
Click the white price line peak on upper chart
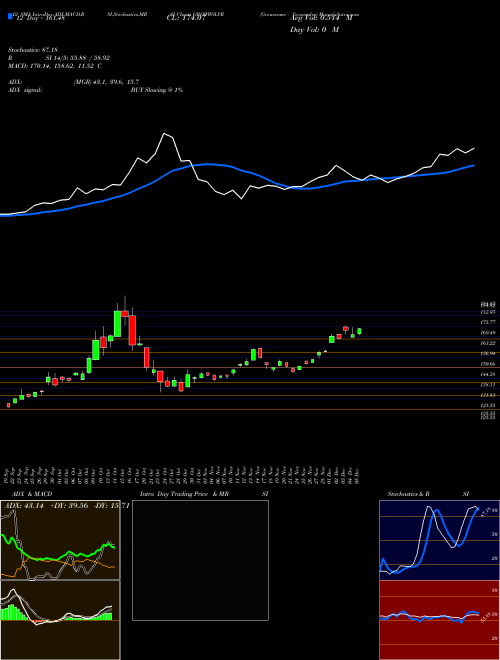point(164,134)
